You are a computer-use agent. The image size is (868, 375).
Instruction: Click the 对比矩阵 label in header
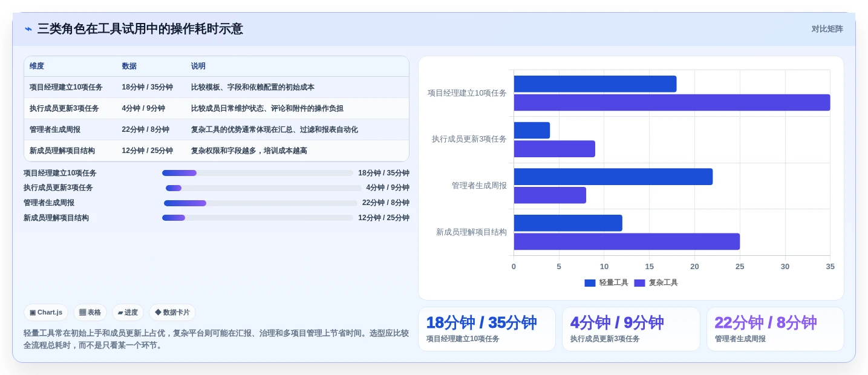[827, 29]
